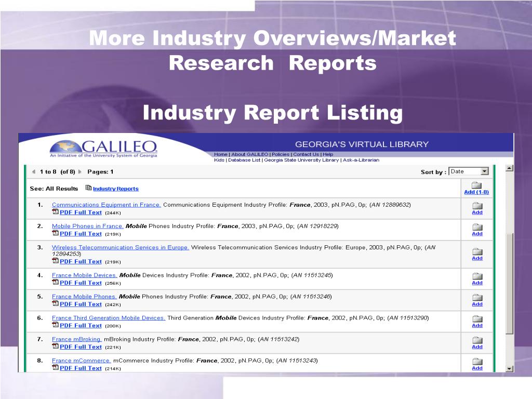The height and width of the screenshot is (399, 532).
Task: Open Home in the GALILEO navigation
Action: click(220, 154)
